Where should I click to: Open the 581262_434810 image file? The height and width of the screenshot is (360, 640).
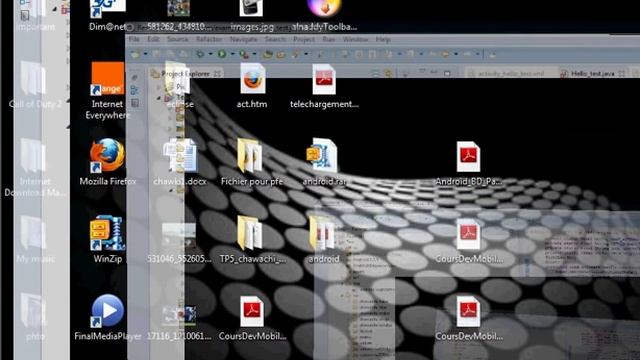click(x=179, y=15)
